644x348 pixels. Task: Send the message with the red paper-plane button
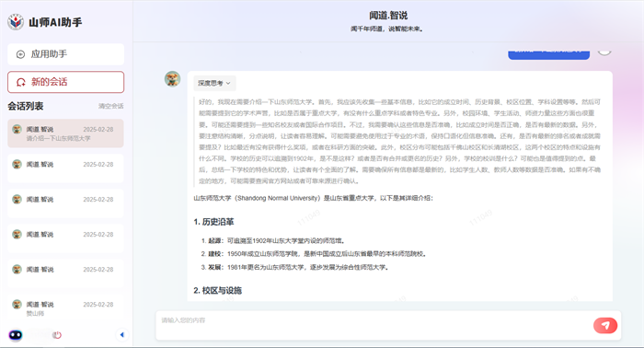coord(605,325)
